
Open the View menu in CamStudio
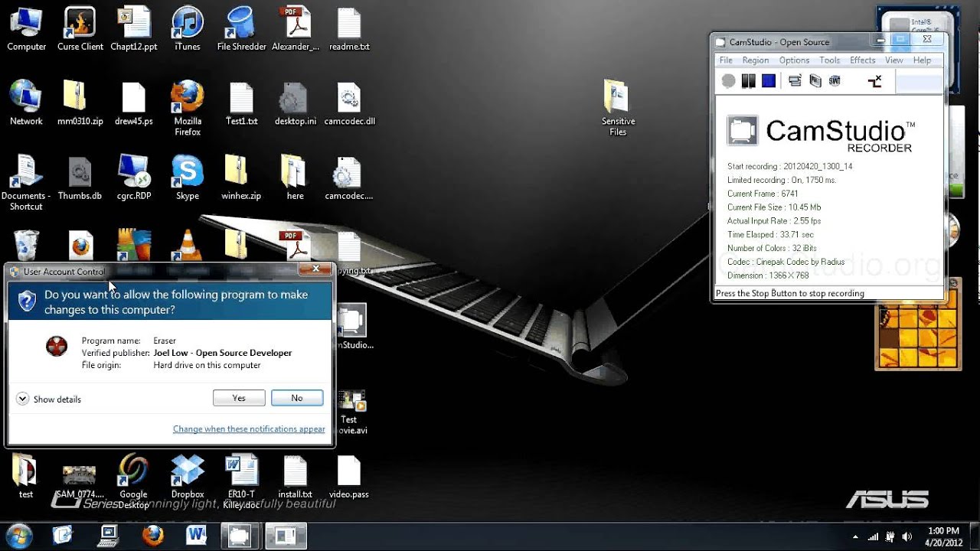tap(893, 60)
